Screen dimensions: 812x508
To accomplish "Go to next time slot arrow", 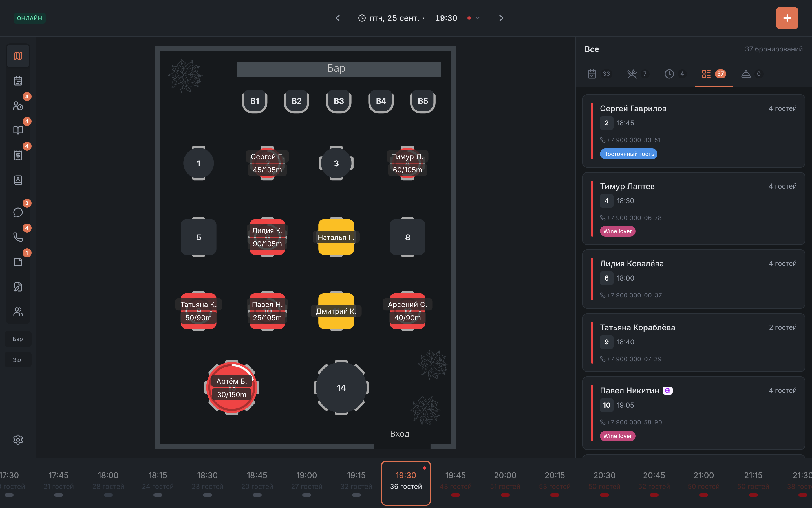I will pos(501,18).
